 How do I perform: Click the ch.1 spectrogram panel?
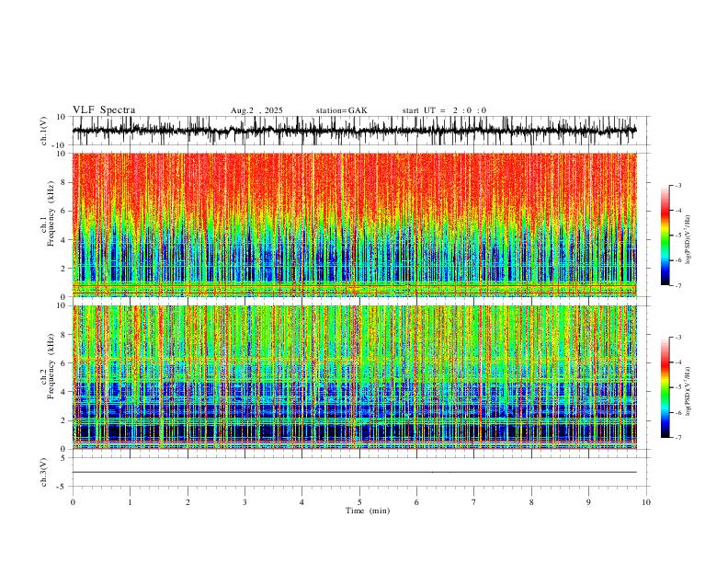point(354,224)
